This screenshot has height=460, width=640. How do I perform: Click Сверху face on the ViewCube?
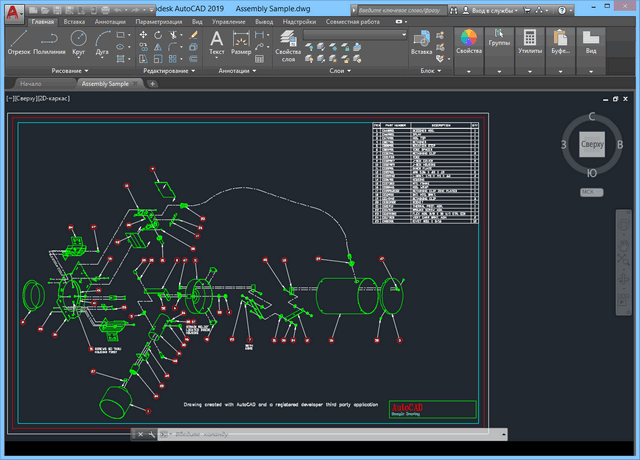592,146
